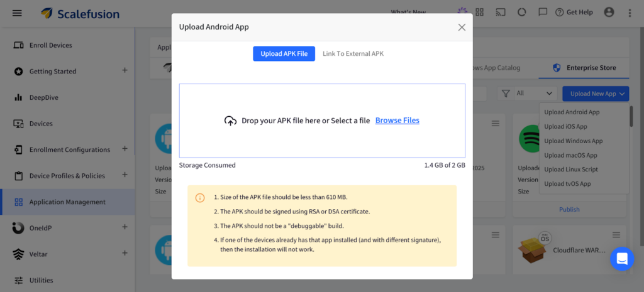
Task: Switch to Link To External APK tab
Action: pos(353,54)
